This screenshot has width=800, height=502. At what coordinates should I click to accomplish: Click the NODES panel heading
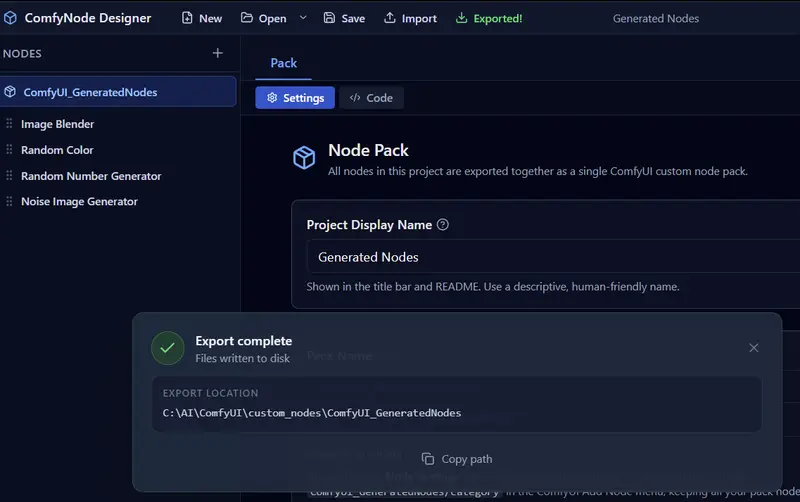coord(22,54)
